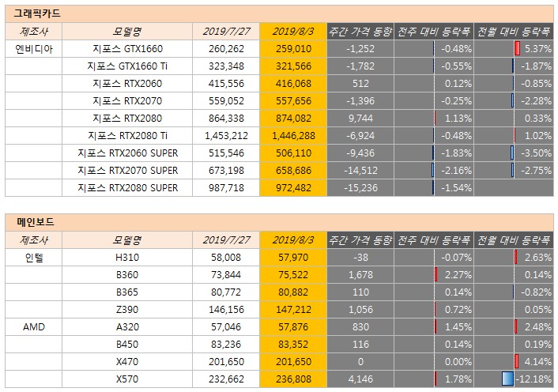558x392 pixels.
Task: Click the blue bar beside -3.50%
Action: tap(512, 153)
